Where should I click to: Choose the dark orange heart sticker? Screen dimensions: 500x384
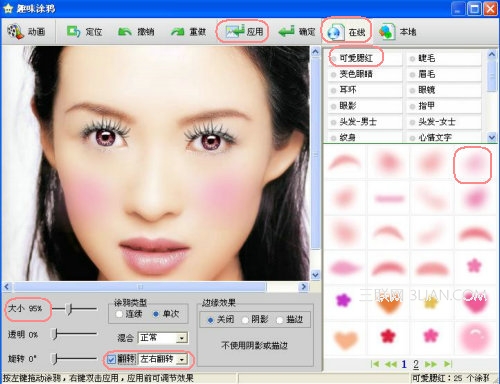389,304
